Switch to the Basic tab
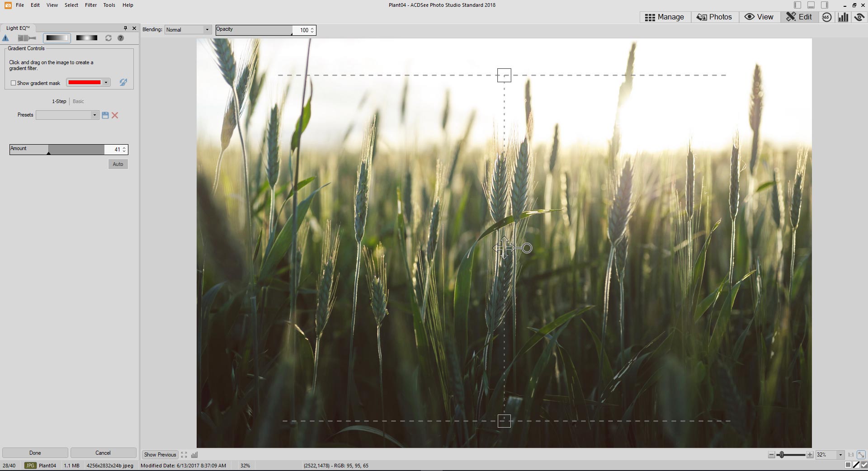Image resolution: width=868 pixels, height=471 pixels. (78, 101)
